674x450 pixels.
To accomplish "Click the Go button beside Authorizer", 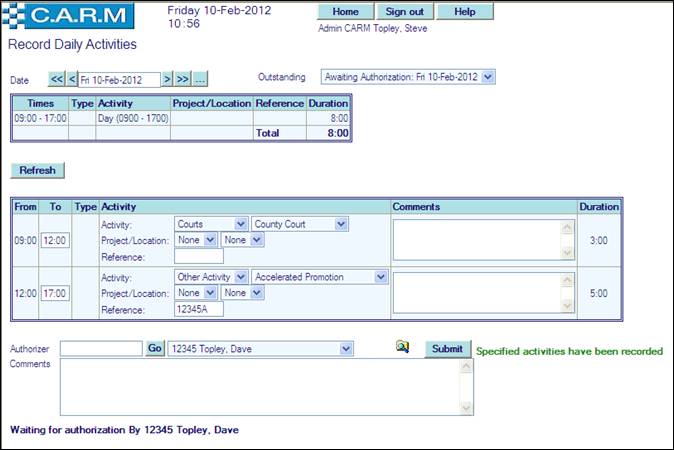I will (x=155, y=349).
